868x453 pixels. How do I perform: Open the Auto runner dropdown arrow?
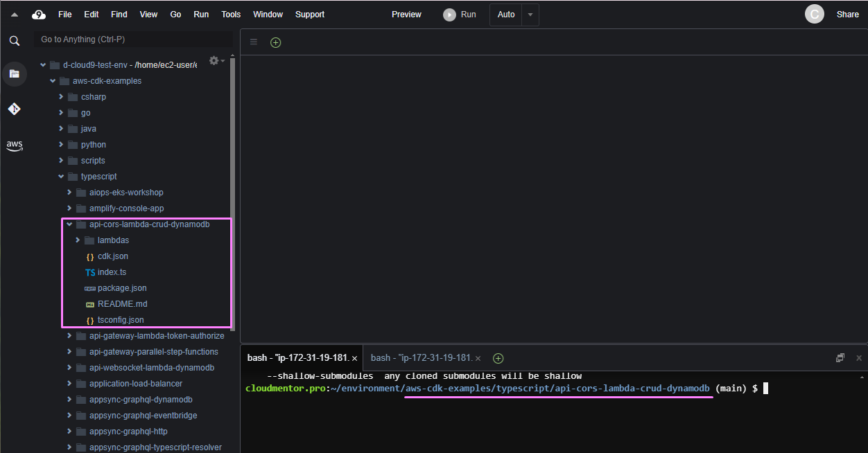click(530, 15)
